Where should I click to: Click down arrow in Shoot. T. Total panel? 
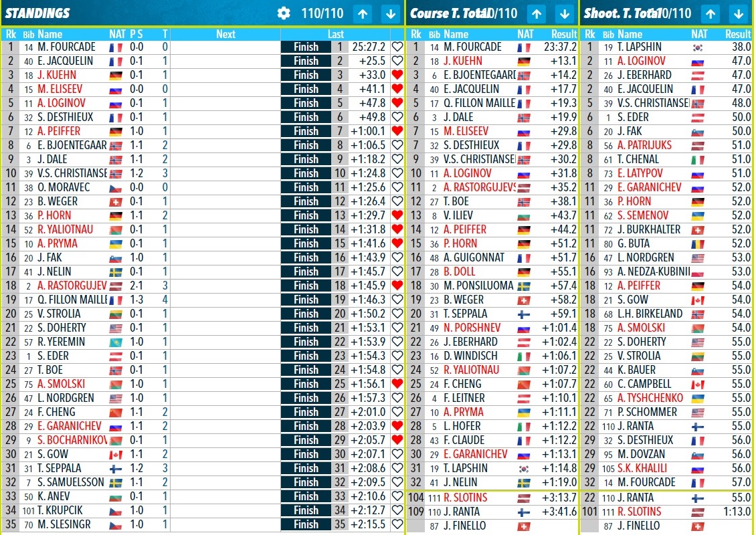pyautogui.click(x=739, y=13)
